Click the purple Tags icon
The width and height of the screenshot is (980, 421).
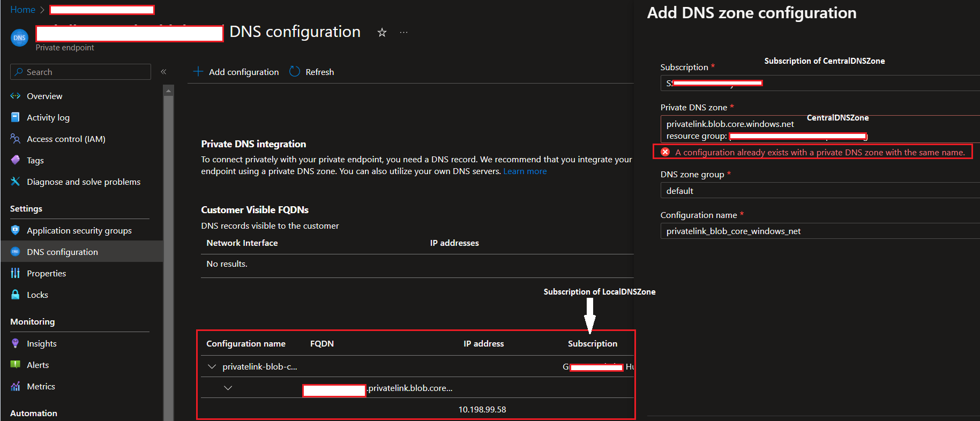(16, 160)
